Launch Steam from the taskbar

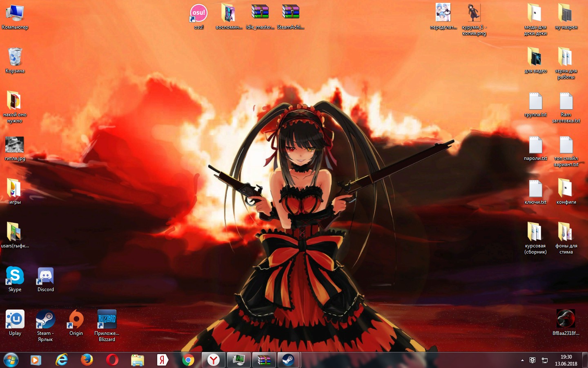(x=289, y=360)
